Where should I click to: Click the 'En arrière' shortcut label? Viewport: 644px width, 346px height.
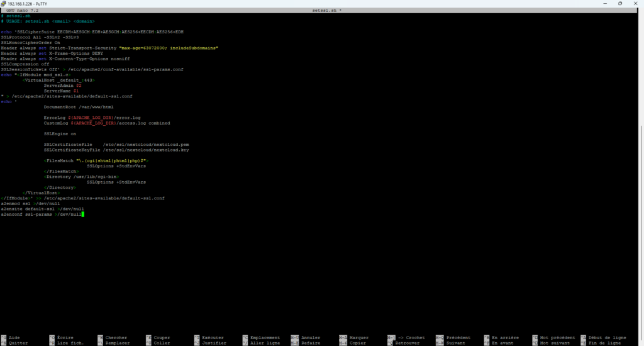[x=505, y=338]
